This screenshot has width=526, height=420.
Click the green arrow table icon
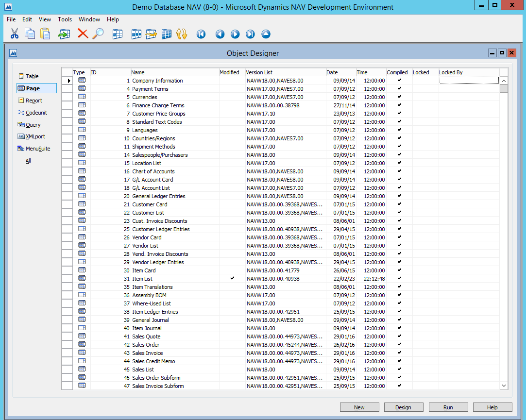tap(64, 34)
